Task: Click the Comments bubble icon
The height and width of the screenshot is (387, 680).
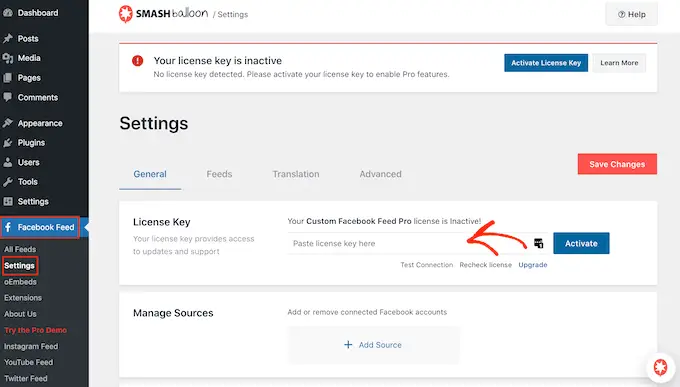Action: coord(7,97)
